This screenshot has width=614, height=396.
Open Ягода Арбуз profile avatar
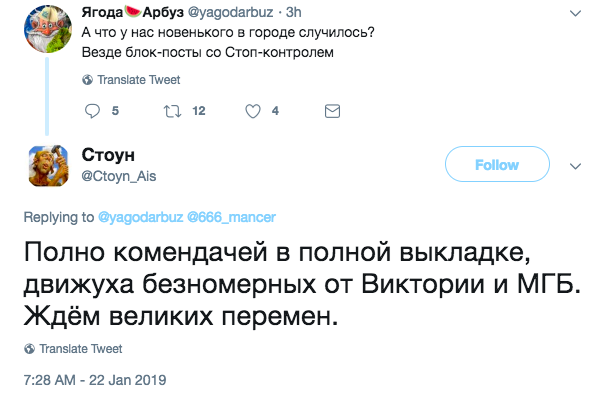click(x=48, y=29)
